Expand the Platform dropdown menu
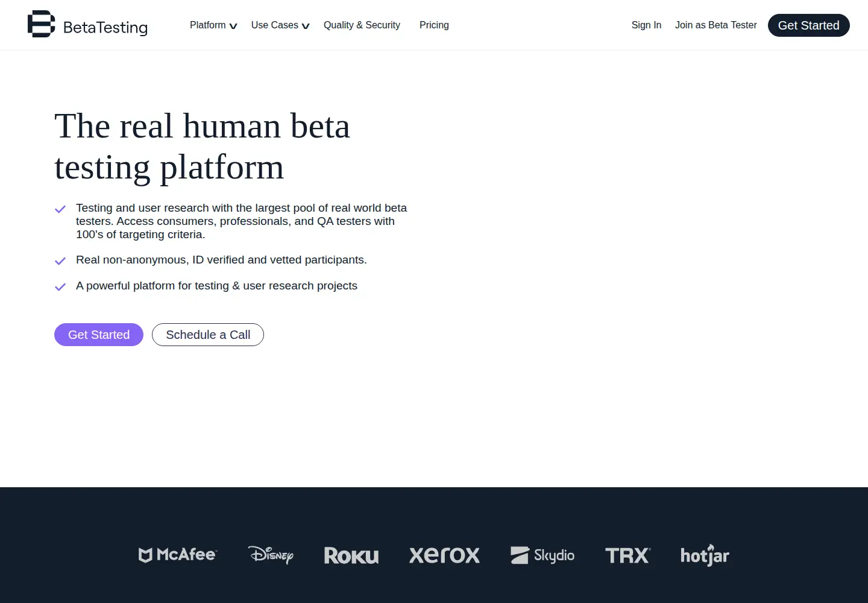The width and height of the screenshot is (868, 603). coord(213,25)
